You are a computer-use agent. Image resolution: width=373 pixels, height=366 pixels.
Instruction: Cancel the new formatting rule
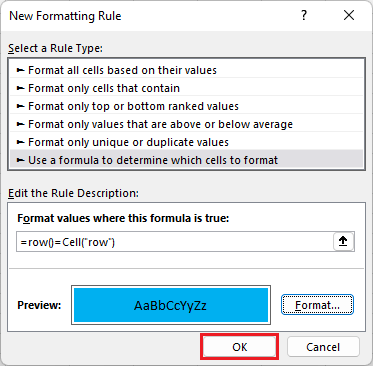(323, 347)
